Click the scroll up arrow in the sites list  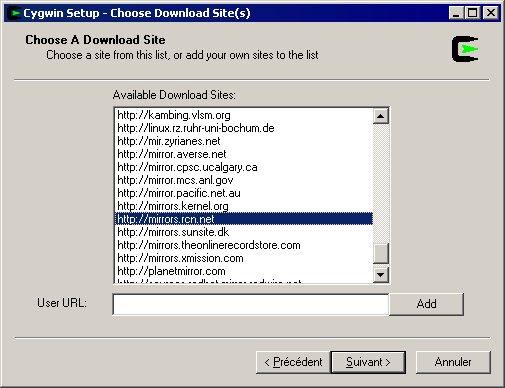click(x=380, y=116)
